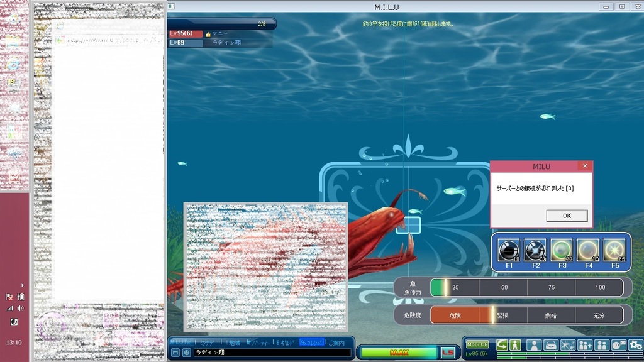Activate the F5 sparkle skill

point(614,251)
